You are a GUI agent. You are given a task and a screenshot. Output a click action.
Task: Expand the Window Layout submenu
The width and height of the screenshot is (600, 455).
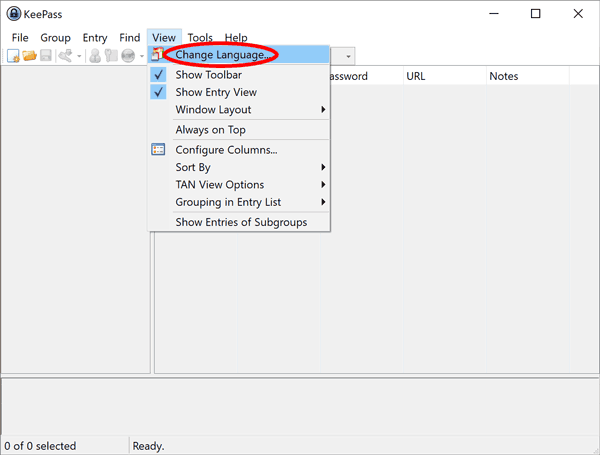[x=239, y=109]
